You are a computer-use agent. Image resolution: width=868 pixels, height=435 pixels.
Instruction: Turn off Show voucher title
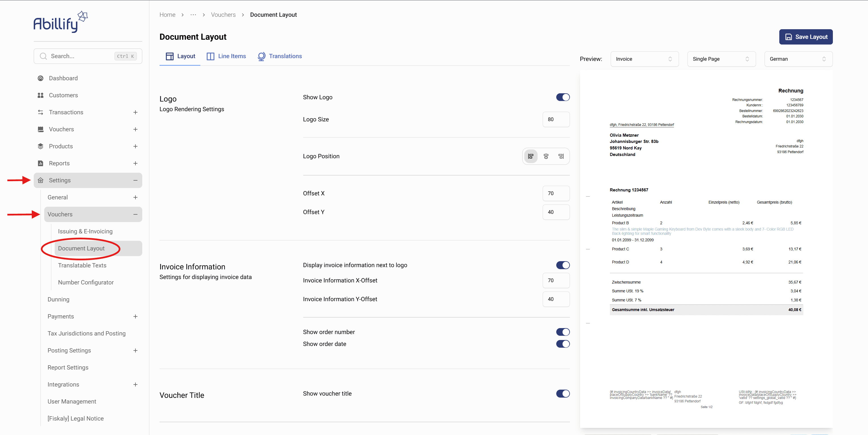point(563,394)
